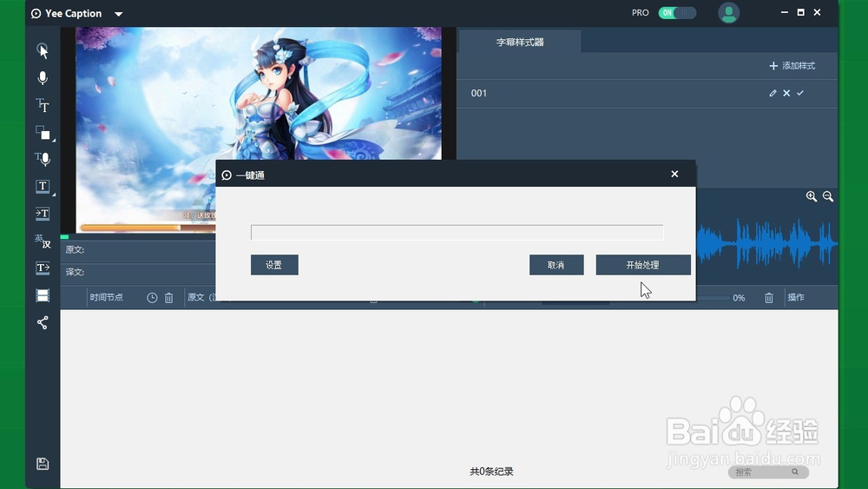Viewport: 868px width, 489px height.
Task: Click the 时间节点 column header
Action: [x=106, y=297]
